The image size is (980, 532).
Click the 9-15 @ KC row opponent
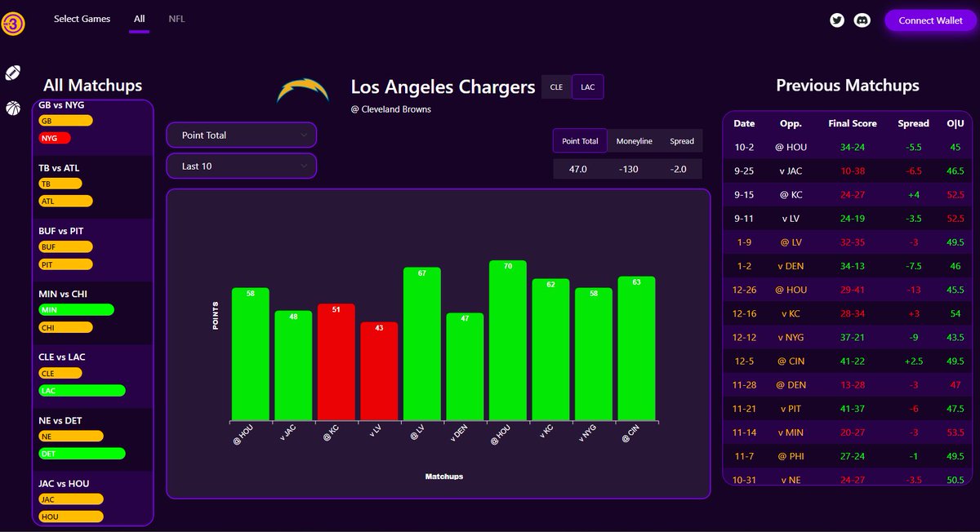(x=791, y=196)
